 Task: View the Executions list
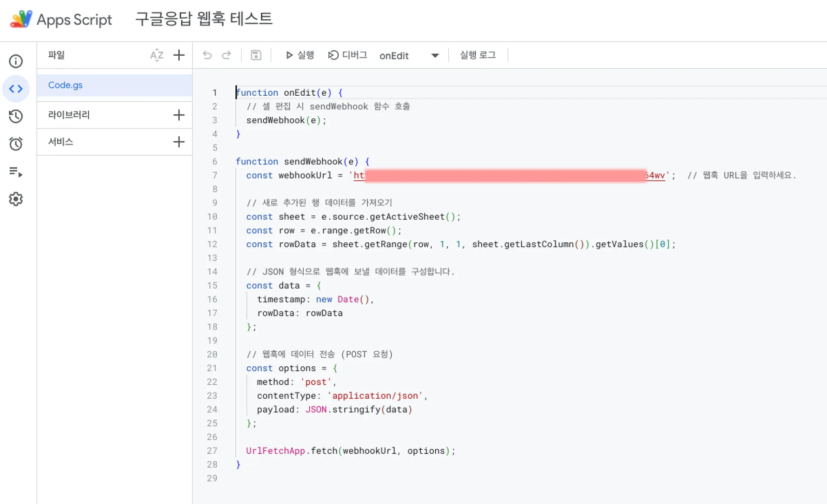click(x=16, y=172)
